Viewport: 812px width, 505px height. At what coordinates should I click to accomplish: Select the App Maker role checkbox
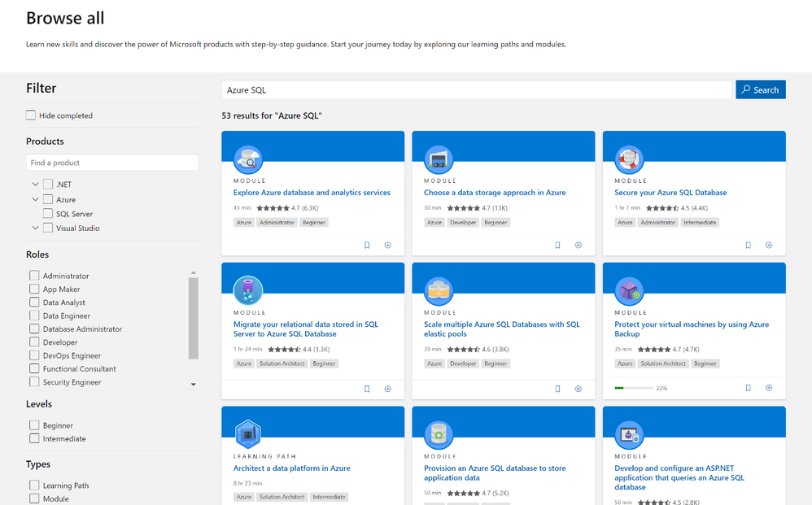(x=34, y=289)
